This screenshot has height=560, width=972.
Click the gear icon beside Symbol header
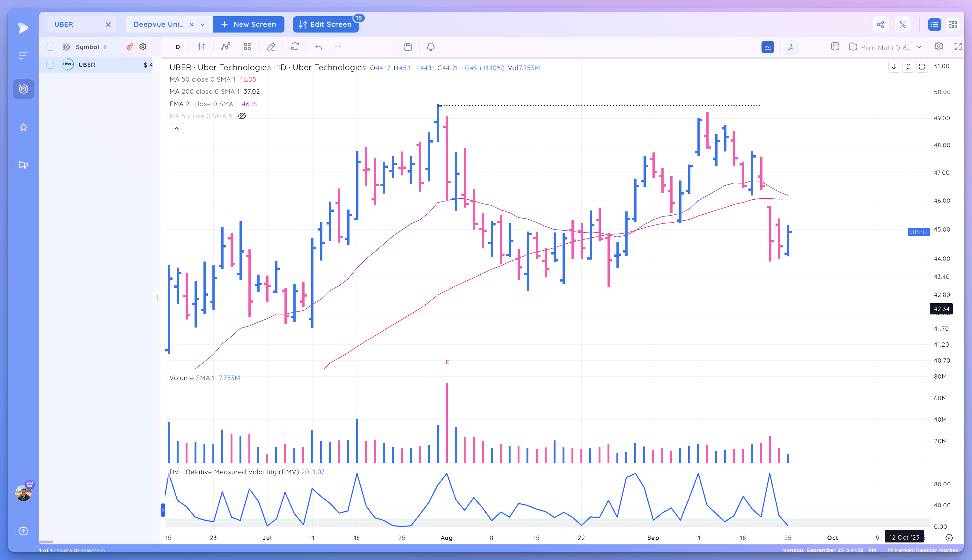click(66, 47)
